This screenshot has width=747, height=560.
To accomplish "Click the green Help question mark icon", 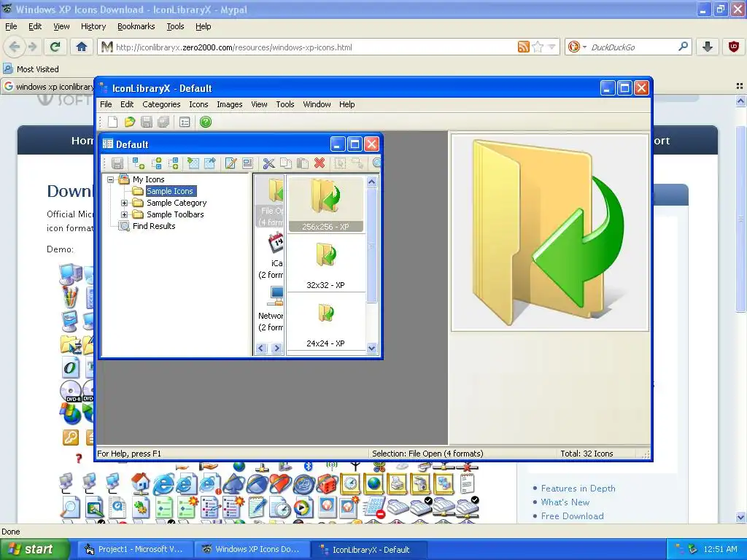I will [x=205, y=122].
